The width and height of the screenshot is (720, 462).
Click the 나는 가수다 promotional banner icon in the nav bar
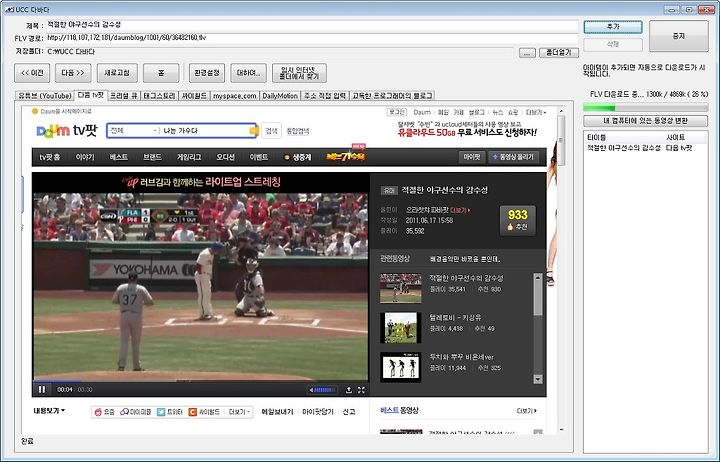pyautogui.click(x=346, y=155)
